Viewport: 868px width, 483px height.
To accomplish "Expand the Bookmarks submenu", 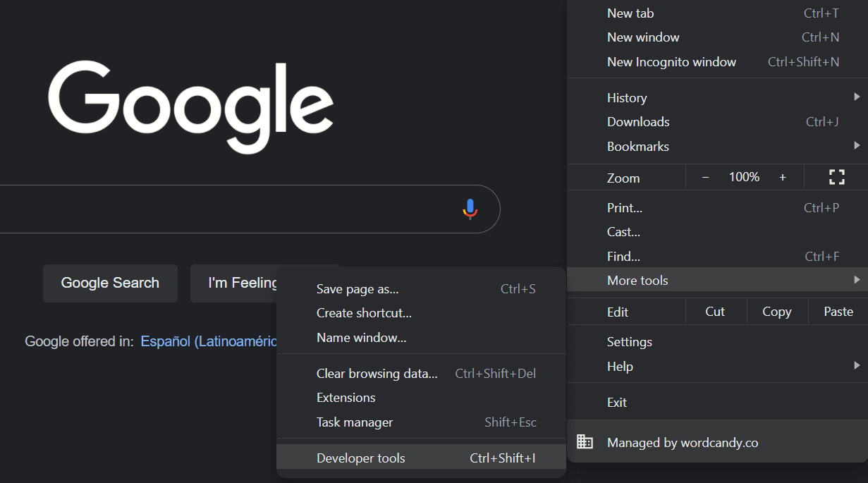I will 637,146.
